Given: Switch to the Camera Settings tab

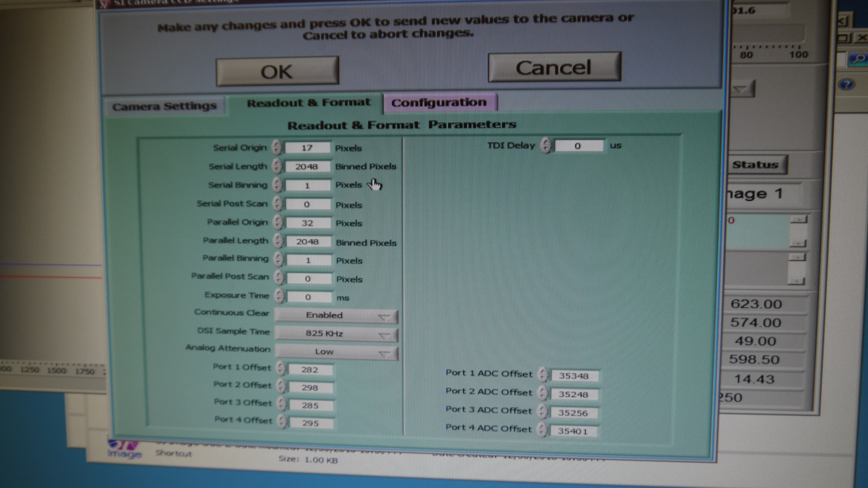Looking at the screenshot, I should 164,106.
